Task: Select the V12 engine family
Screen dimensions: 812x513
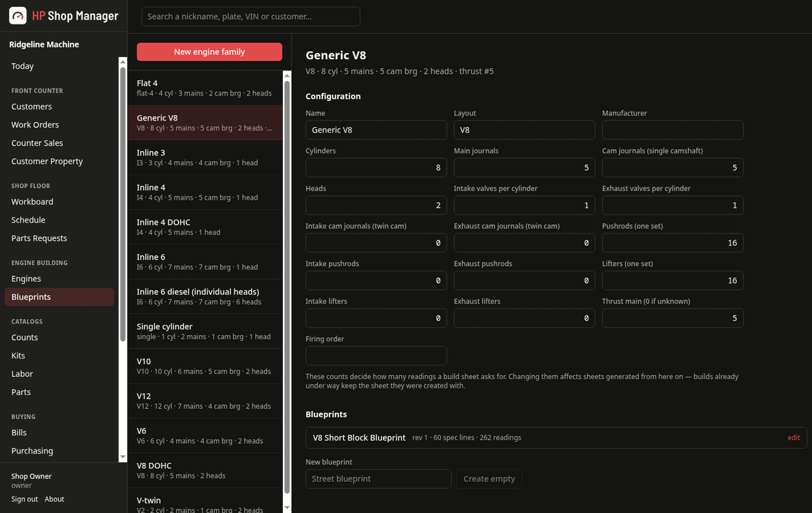Action: [x=205, y=401]
